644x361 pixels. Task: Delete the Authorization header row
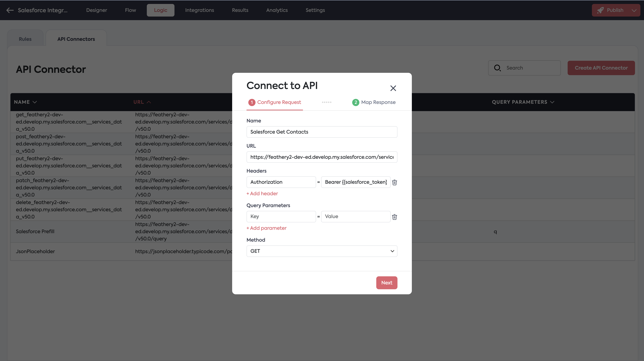click(394, 182)
